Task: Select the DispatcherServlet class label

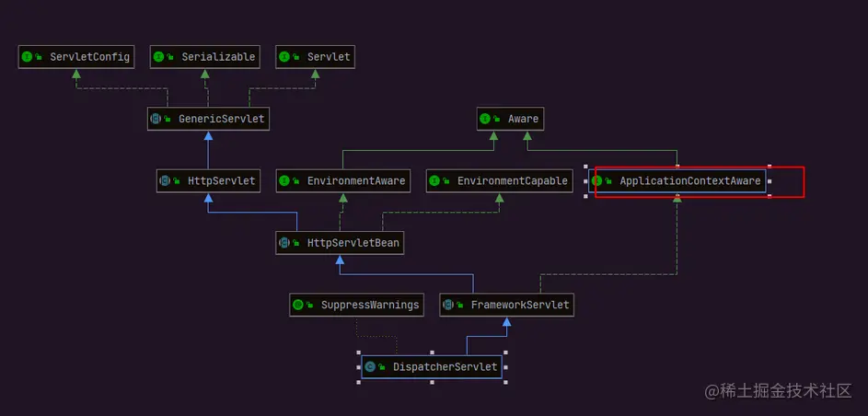Action: coord(446,367)
